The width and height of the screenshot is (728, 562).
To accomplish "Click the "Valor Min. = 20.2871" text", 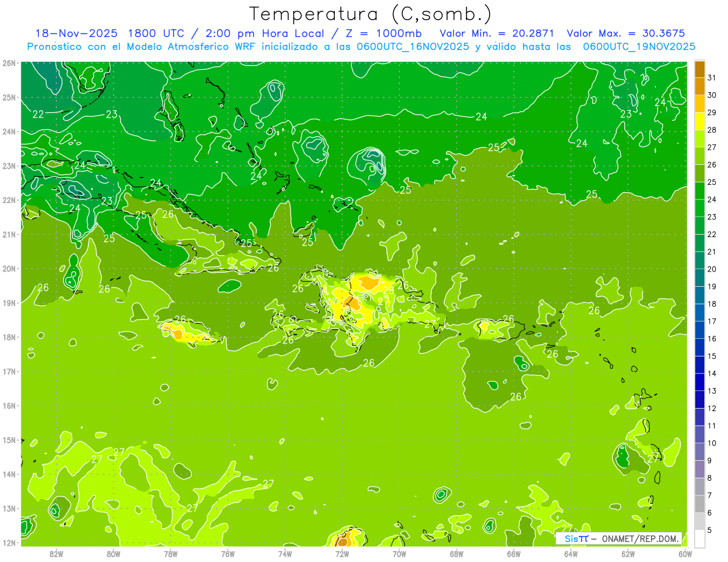I will tap(497, 33).
